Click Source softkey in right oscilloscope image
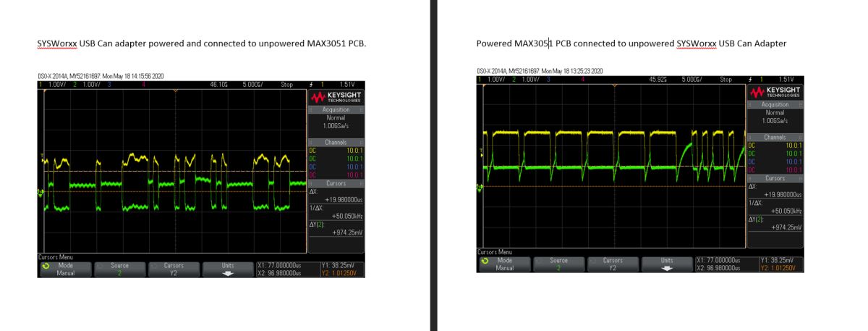This screenshot has height=331, width=868. click(558, 264)
